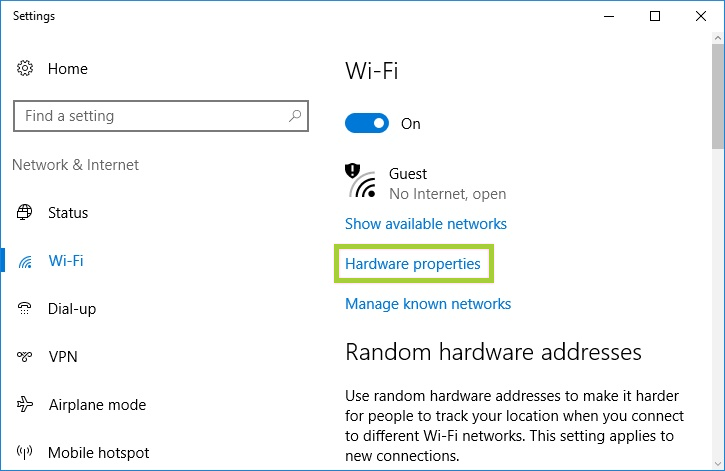Go to the VPN section
The height and width of the screenshot is (471, 725).
pyautogui.click(x=63, y=357)
